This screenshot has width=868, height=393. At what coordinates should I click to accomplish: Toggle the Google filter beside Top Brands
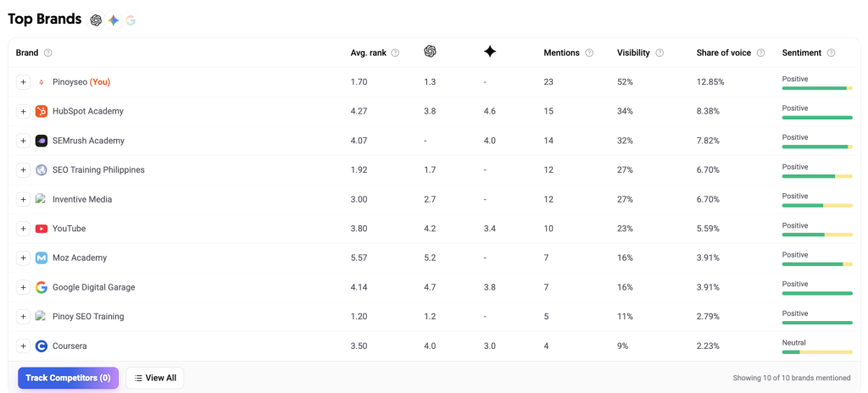click(130, 20)
